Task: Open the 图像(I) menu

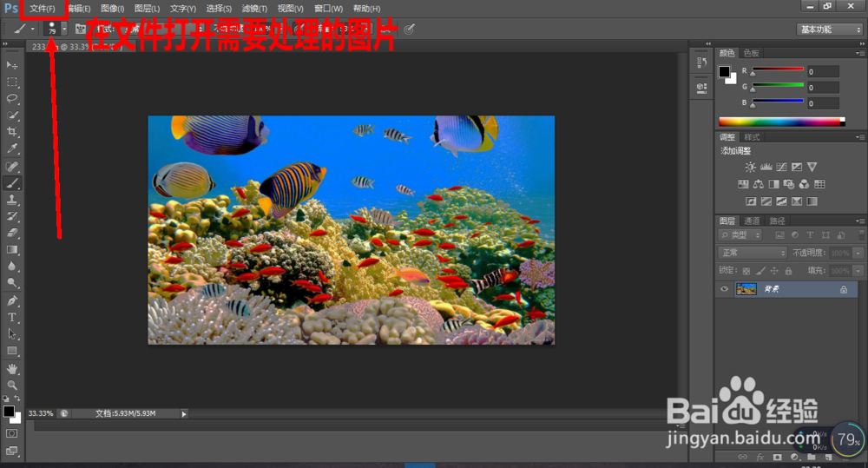Action: pos(112,9)
